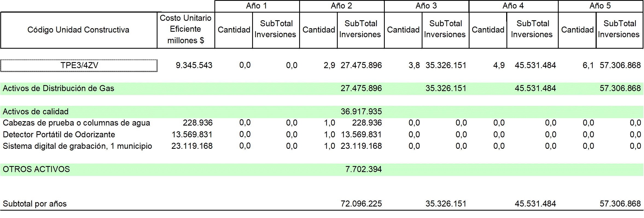Screen dimensions: 644x218
Task: Select the Año 3 column group header
Action: pos(426,6)
